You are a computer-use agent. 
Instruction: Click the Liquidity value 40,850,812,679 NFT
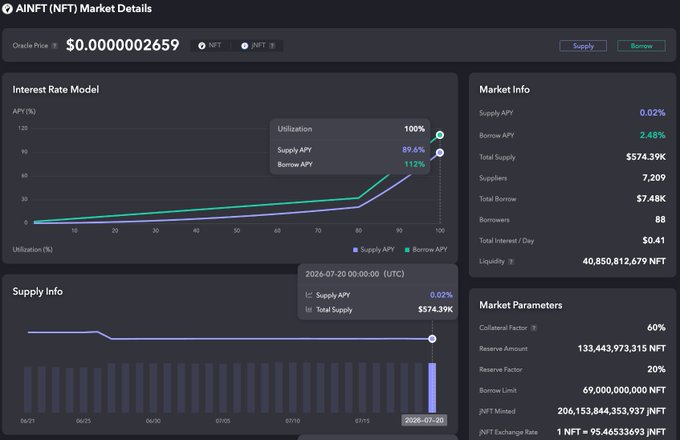pos(624,261)
